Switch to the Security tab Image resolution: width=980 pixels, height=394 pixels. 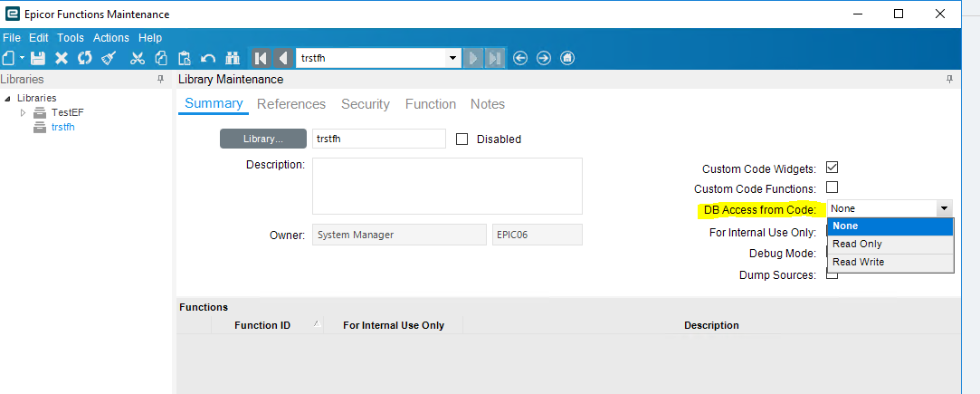tap(366, 104)
